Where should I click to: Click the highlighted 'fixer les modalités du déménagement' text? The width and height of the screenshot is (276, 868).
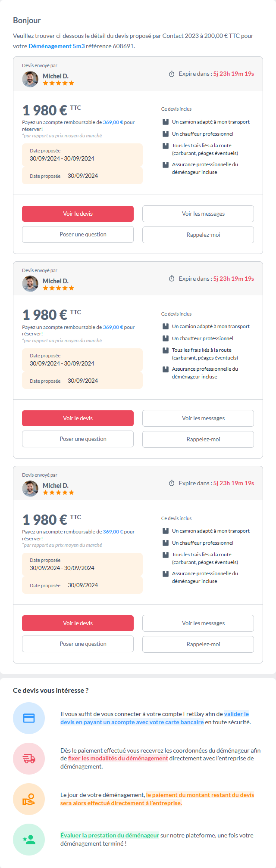click(118, 758)
